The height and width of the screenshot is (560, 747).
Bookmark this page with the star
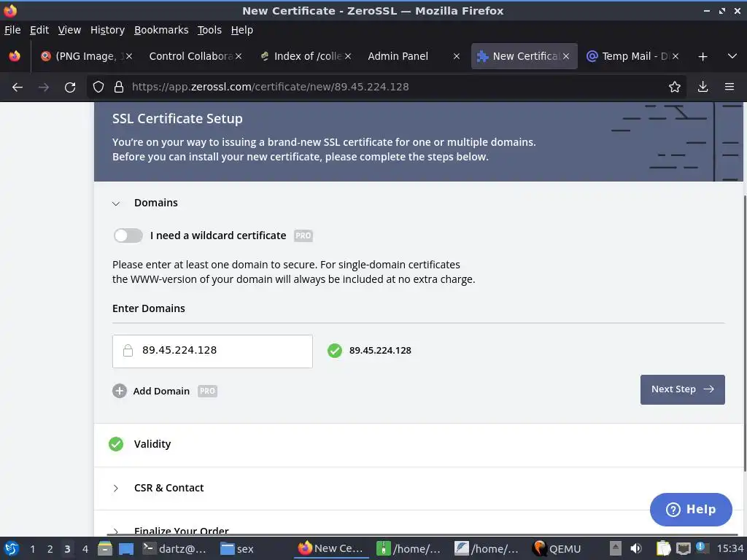click(675, 87)
